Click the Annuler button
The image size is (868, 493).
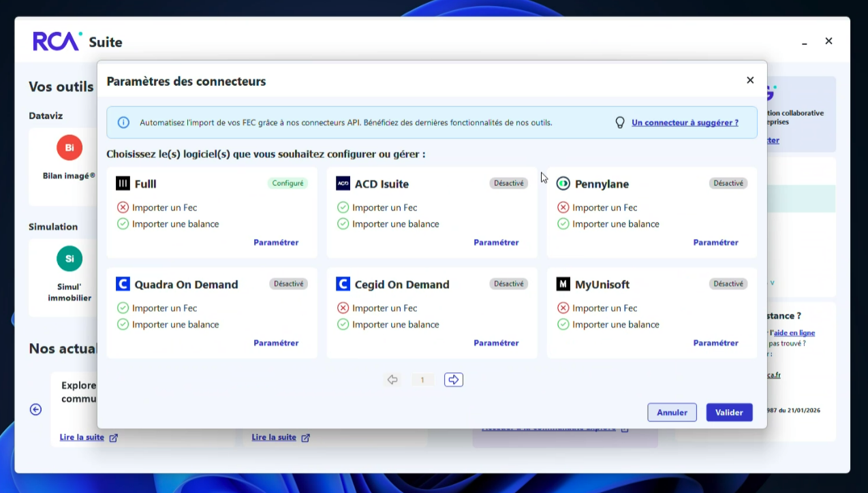point(672,413)
